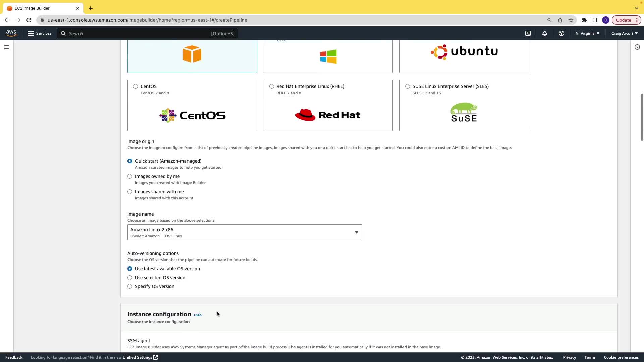Bookmark this page with star icon
644x362 pixels.
(x=571, y=20)
